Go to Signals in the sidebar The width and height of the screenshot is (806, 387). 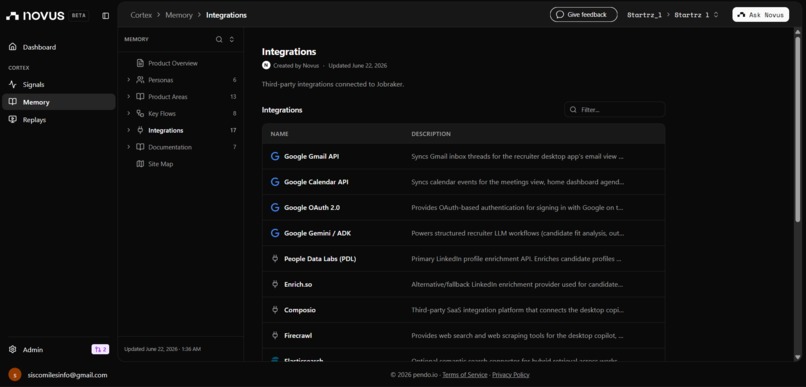pyautogui.click(x=59, y=84)
